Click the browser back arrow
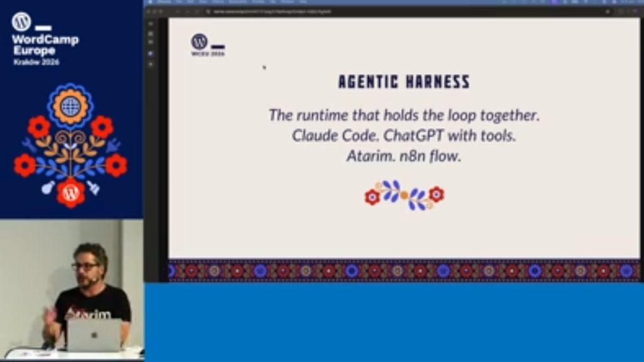The height and width of the screenshot is (362, 644). pos(178,11)
